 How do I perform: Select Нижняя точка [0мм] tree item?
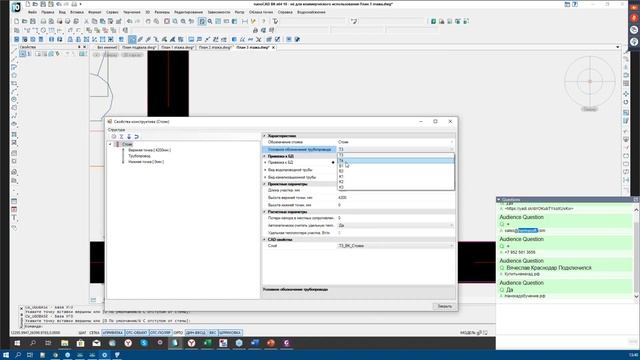(x=146, y=162)
